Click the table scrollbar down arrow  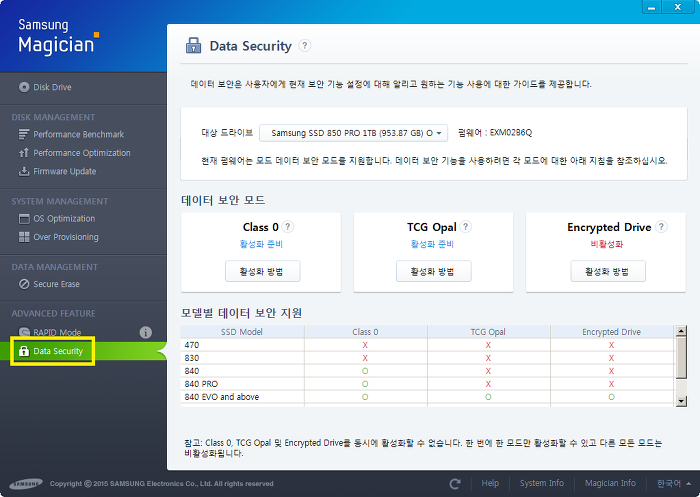click(681, 401)
